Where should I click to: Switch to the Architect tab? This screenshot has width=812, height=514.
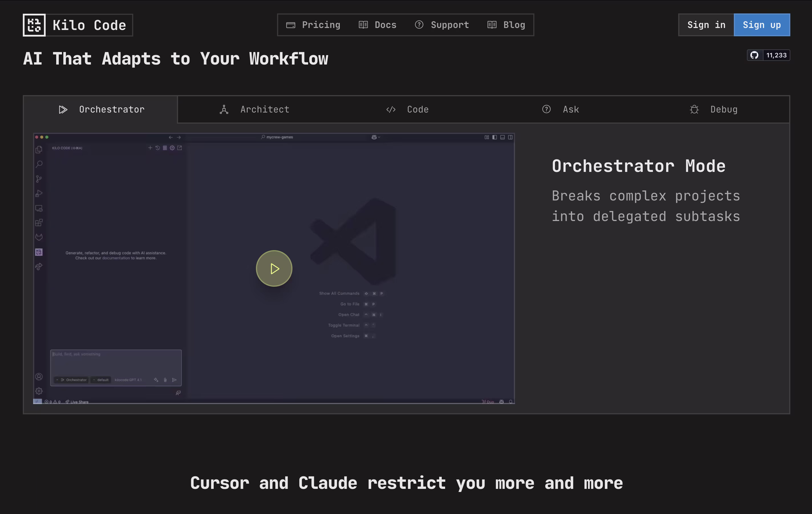254,109
